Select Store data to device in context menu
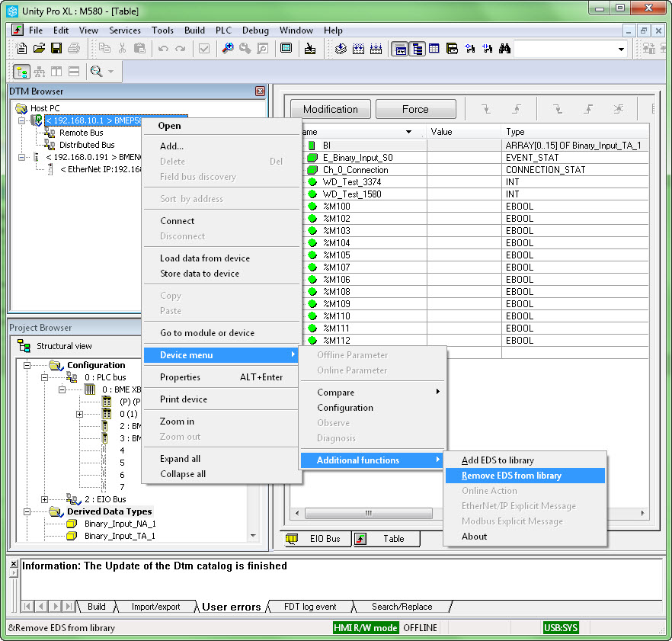 pos(221,274)
